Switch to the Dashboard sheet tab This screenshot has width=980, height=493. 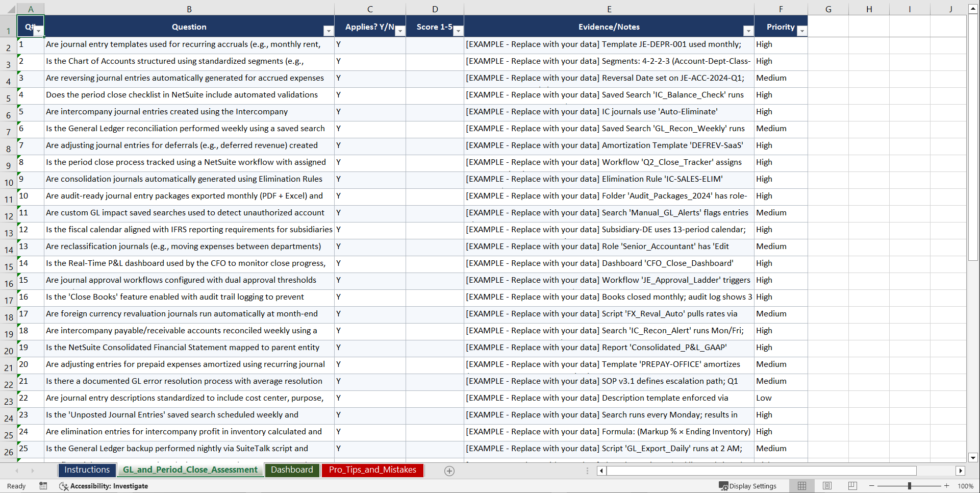coord(292,470)
